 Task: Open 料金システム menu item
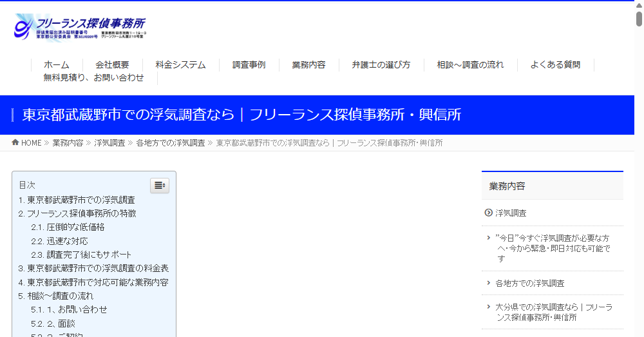pos(180,64)
